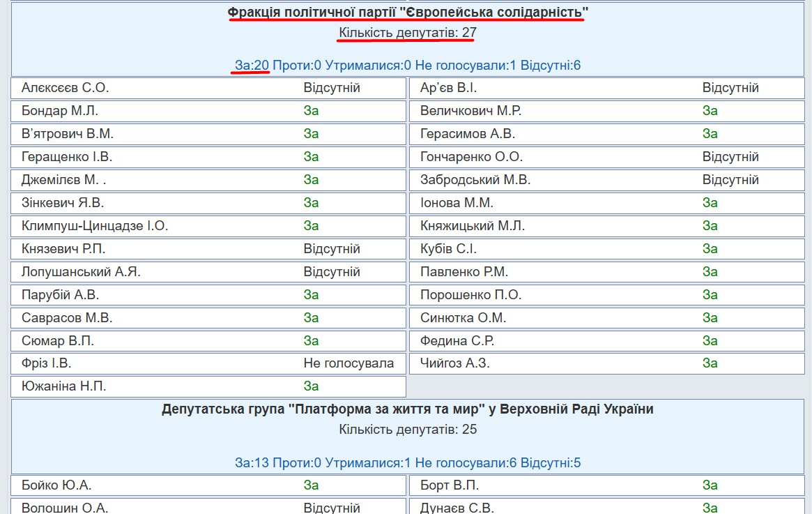
Task: Click deputy name Парубій А.В.
Action: [60, 295]
